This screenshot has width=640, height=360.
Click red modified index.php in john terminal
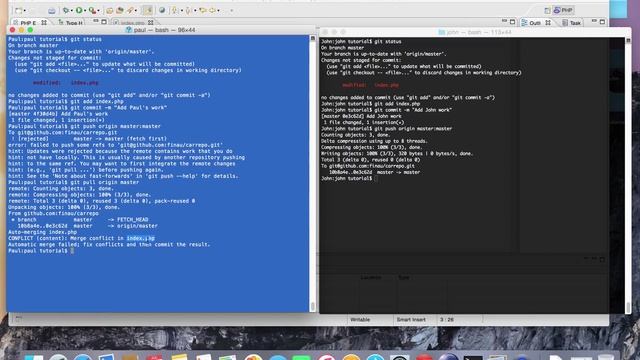[x=370, y=85]
